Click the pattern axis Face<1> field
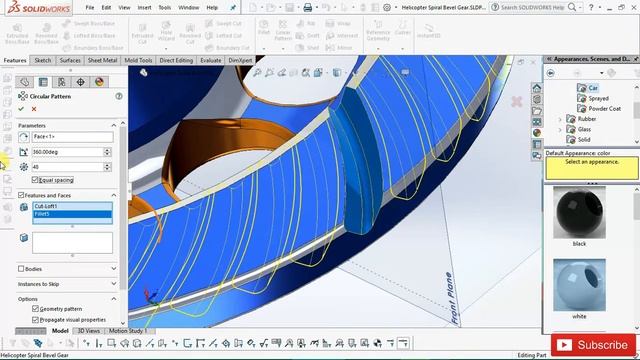Viewport: 640px width, 360px height. tap(72, 137)
